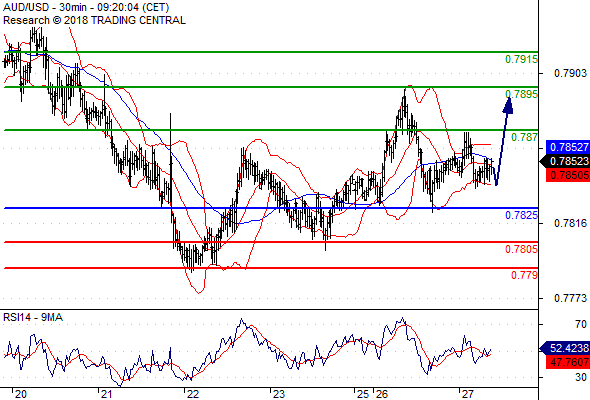Screen dimensions: 590x400
Task: Select date marker 26 on time axis
Action: (382, 394)
